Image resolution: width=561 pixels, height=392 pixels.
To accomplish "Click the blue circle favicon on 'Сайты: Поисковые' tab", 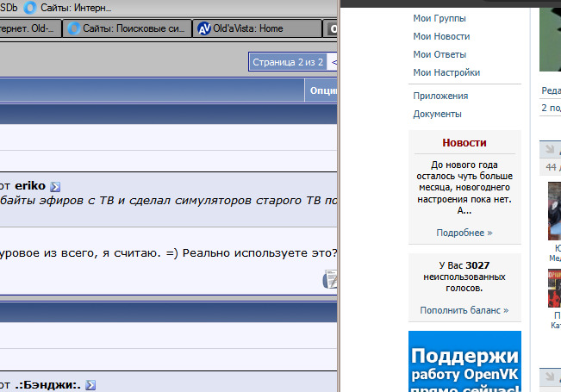I will [x=74, y=28].
